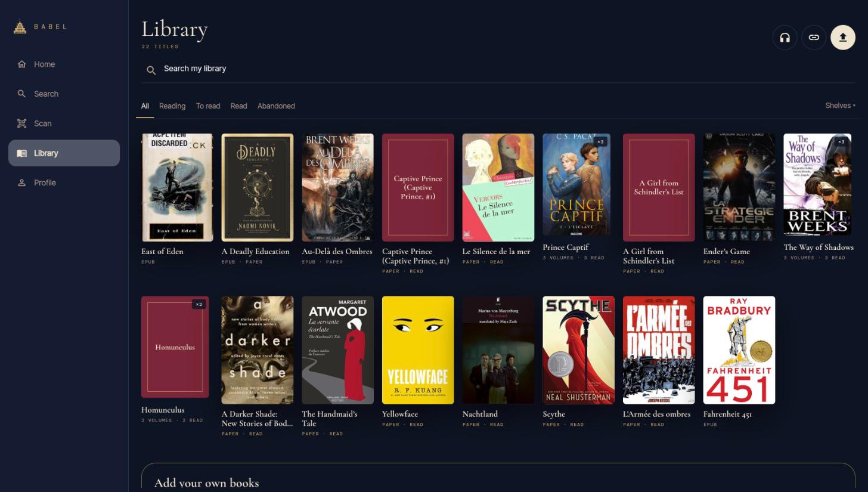This screenshot has width=868, height=492.
Task: Click A Girl from Schindler's List title
Action: [649, 256]
